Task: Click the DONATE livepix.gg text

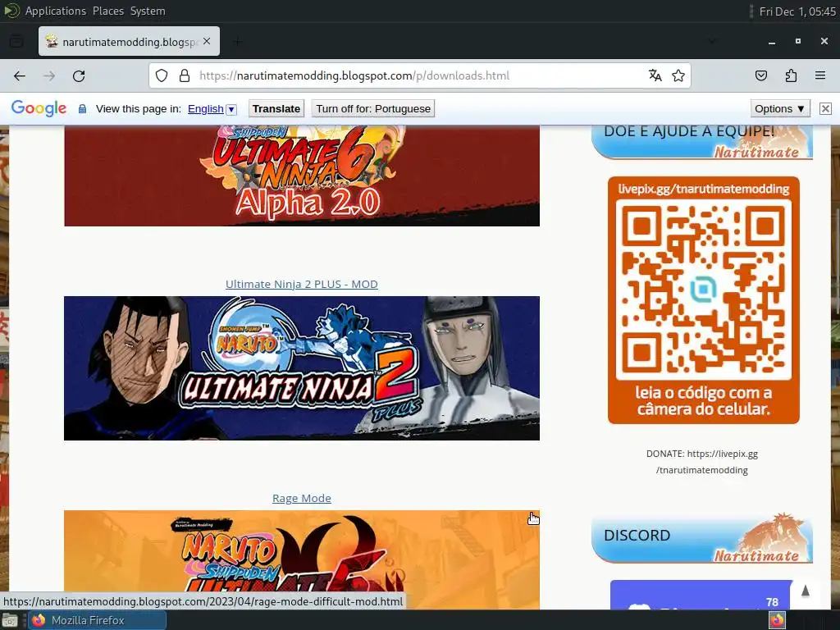Action: pos(702,462)
